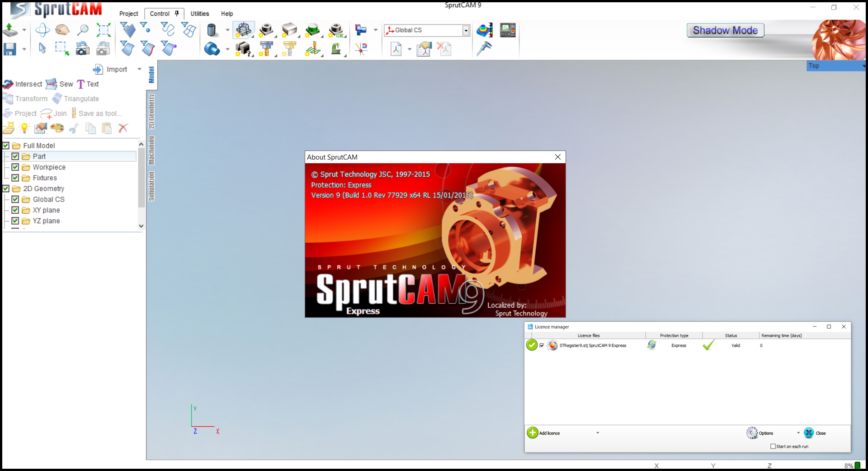The width and height of the screenshot is (868, 471).
Task: Toggle the solid filter icon
Action: 128,30
